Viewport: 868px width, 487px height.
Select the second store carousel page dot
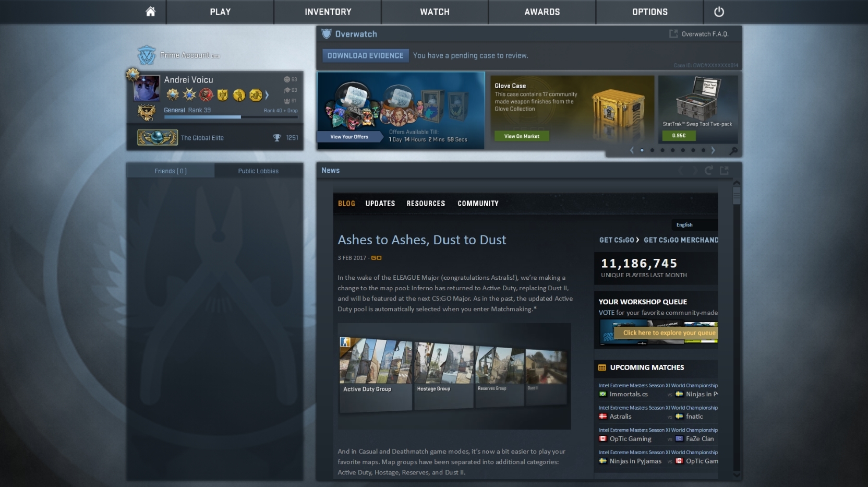pyautogui.click(x=652, y=150)
